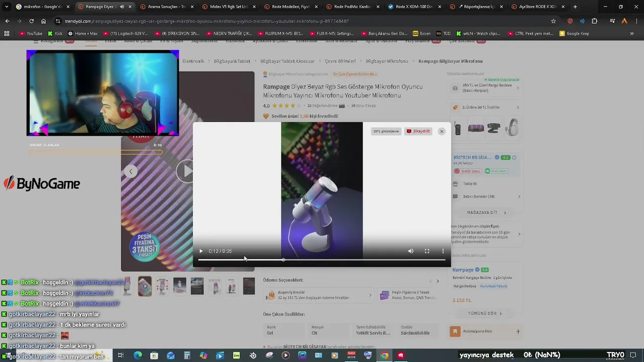Open browser home page via the home icon
This screenshot has height=362, width=644.
pos(43,21)
